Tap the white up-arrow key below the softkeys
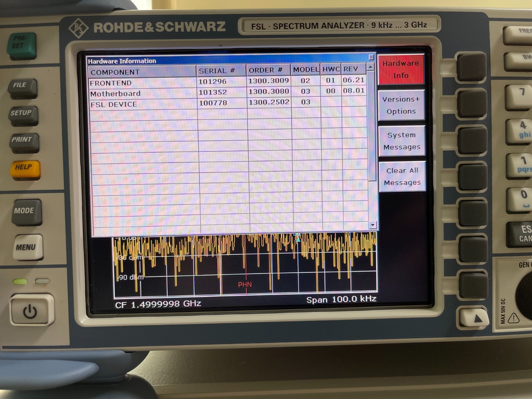The width and height of the screenshot is (532, 399). tap(474, 318)
